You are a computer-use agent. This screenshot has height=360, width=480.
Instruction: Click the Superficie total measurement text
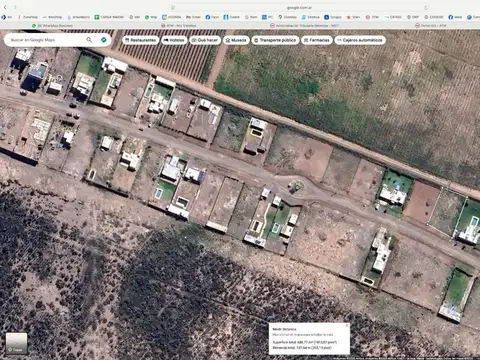[x=305, y=342]
